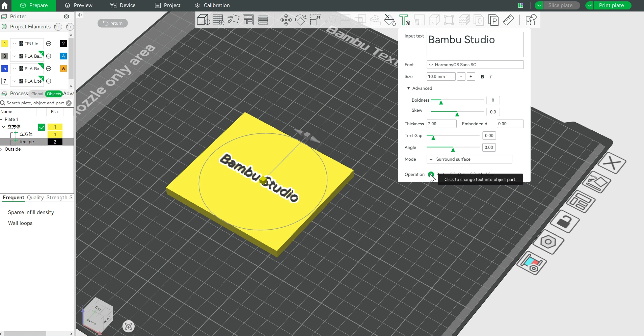644x336 pixels.
Task: Click the plate lock icon on the bed
Action: coord(565,222)
